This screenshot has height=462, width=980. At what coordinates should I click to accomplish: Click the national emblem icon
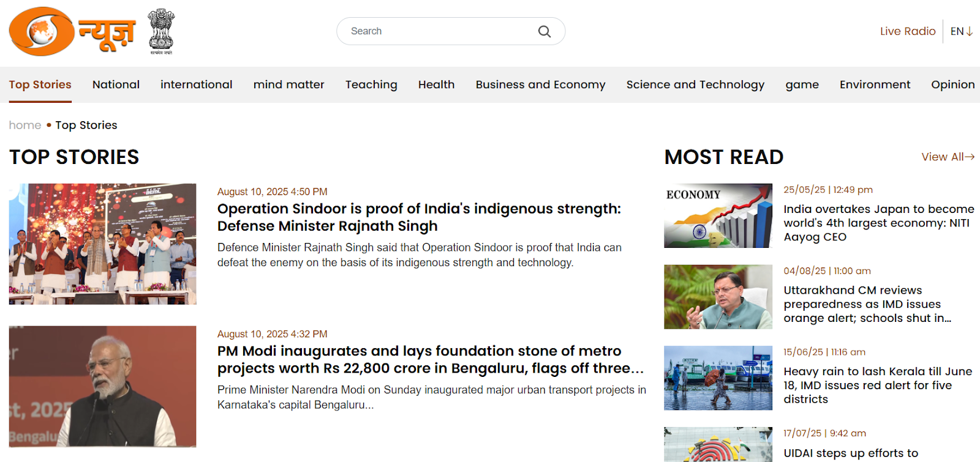[162, 31]
